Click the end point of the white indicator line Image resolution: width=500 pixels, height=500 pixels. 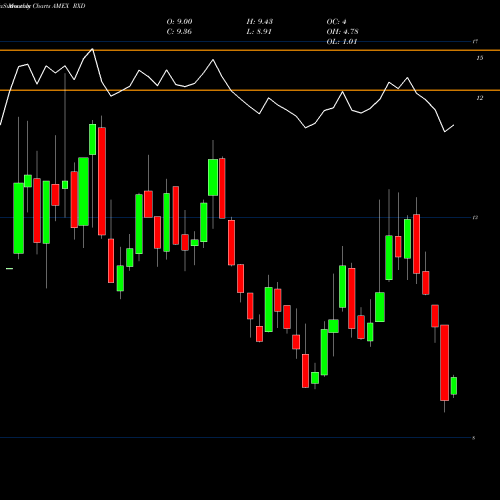pos(454,125)
